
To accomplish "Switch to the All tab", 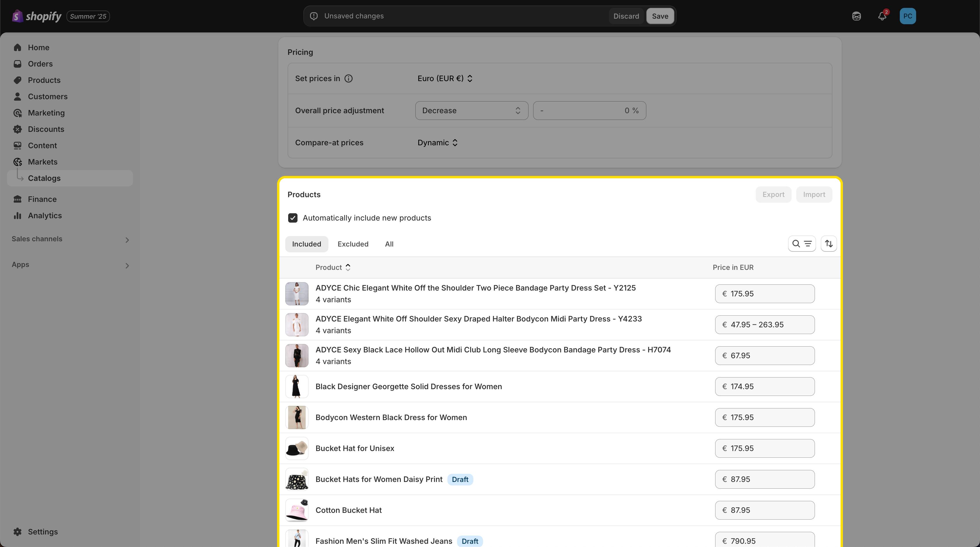I will pos(389,244).
